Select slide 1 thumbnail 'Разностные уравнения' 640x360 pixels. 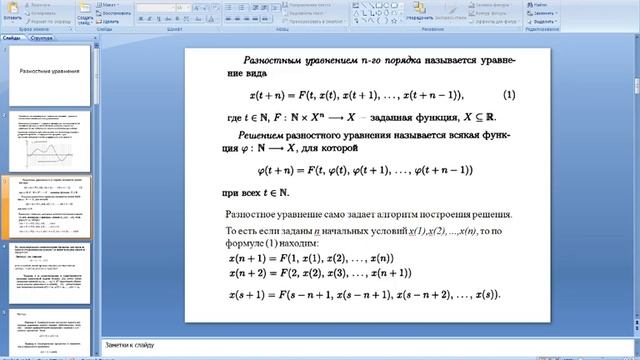click(49, 76)
